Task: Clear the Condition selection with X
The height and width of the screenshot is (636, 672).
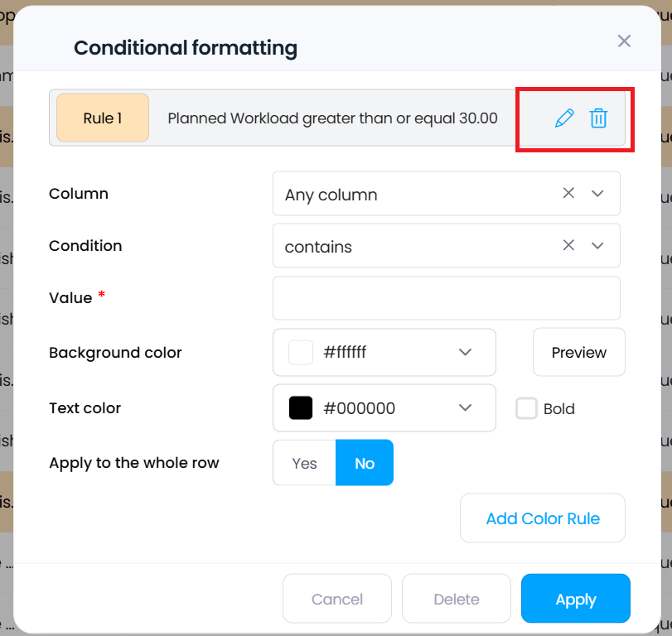Action: coord(568,245)
